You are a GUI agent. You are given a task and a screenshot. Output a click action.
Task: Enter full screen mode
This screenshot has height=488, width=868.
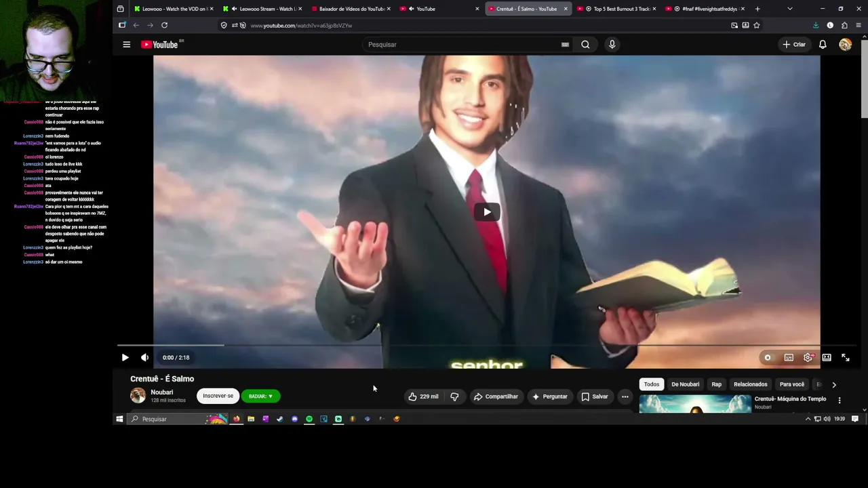pos(846,358)
